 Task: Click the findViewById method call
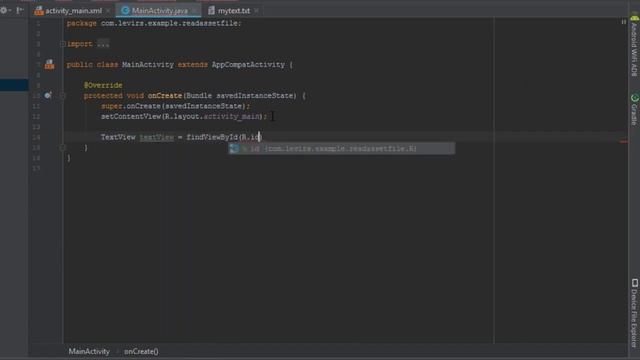(212, 137)
